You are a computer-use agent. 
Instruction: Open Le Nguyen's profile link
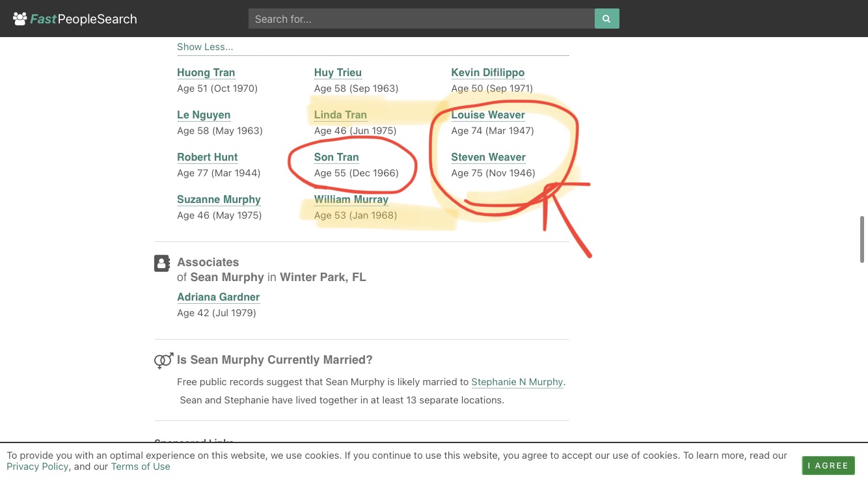[x=204, y=115]
